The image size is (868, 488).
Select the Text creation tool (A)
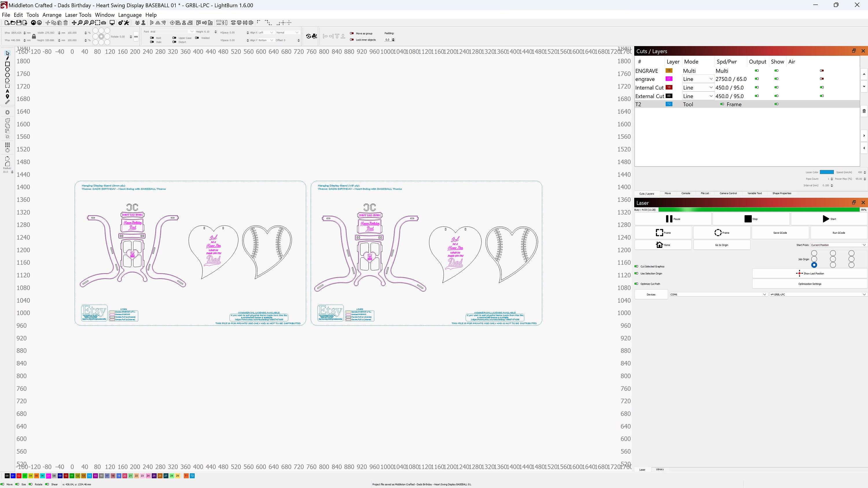click(8, 91)
